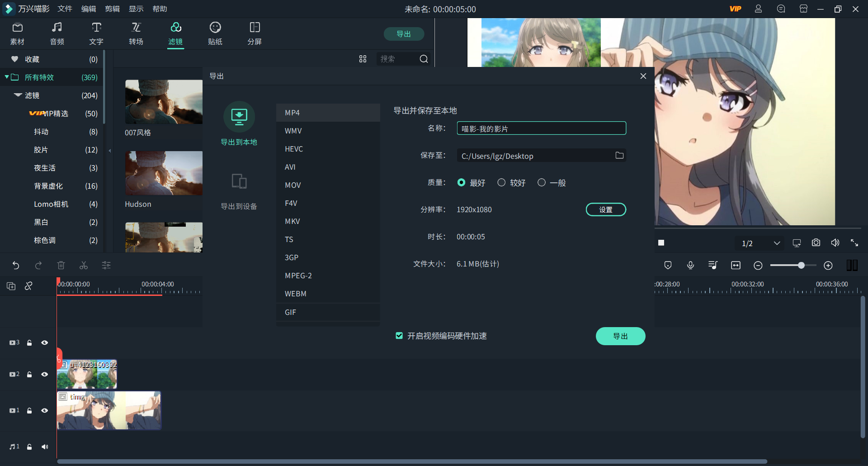Click the split scissors icon in timeline toolbar
Image resolution: width=868 pixels, height=466 pixels.
tap(84, 266)
